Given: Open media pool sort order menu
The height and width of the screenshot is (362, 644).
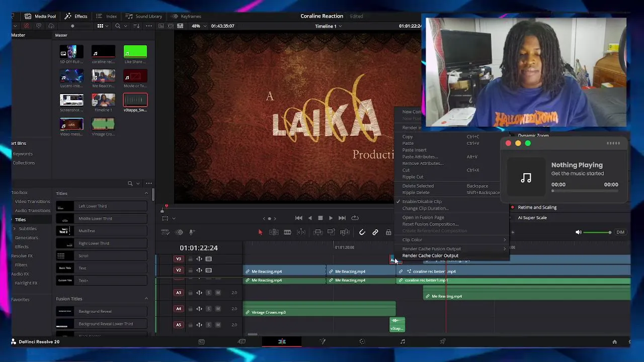Looking at the screenshot, I should tap(136, 26).
